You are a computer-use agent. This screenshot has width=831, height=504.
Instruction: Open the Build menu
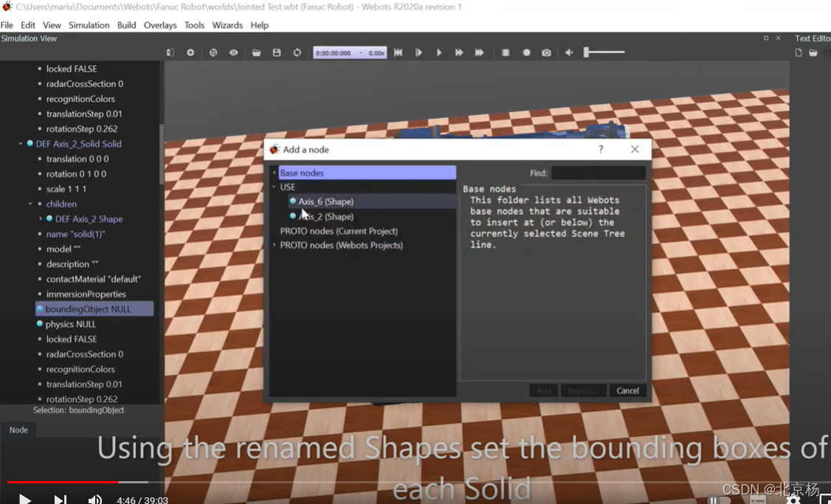pos(127,25)
